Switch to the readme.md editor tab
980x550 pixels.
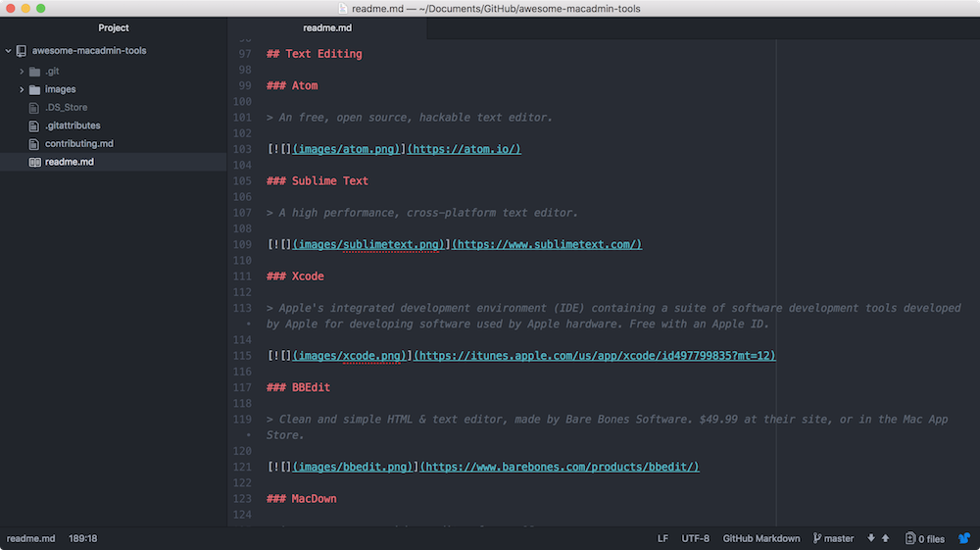pos(326,27)
